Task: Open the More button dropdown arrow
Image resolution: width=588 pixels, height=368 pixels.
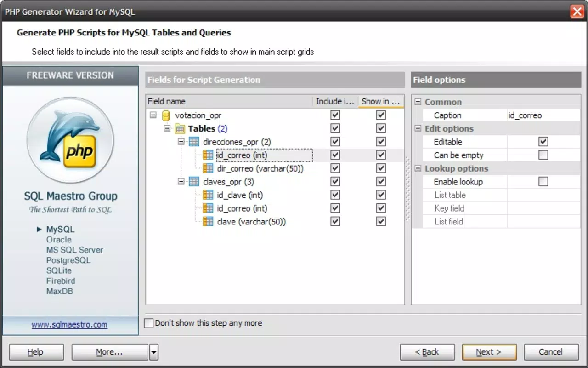Action: 154,353
